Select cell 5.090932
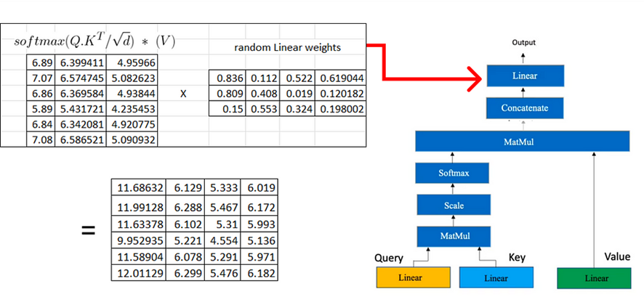Screen dimensions: 644x297 pos(132,140)
